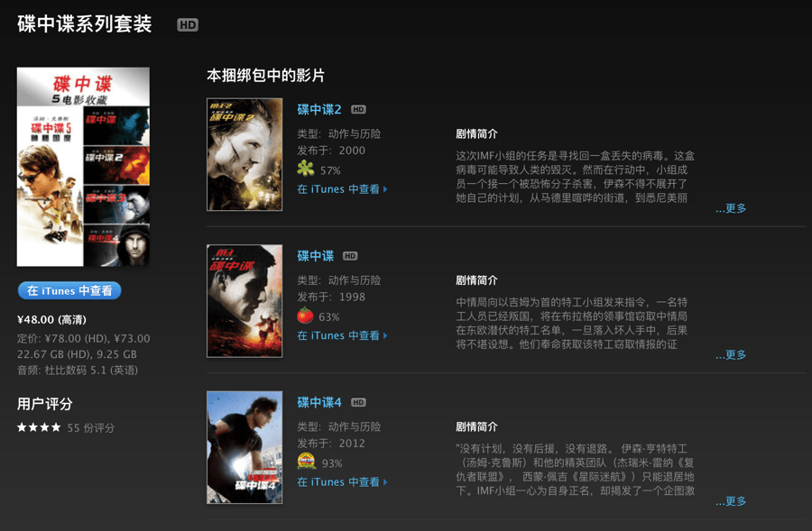812x531 pixels.
Task: Click the HD badge beside the 1998 碟中谍 title
Action: 350,256
